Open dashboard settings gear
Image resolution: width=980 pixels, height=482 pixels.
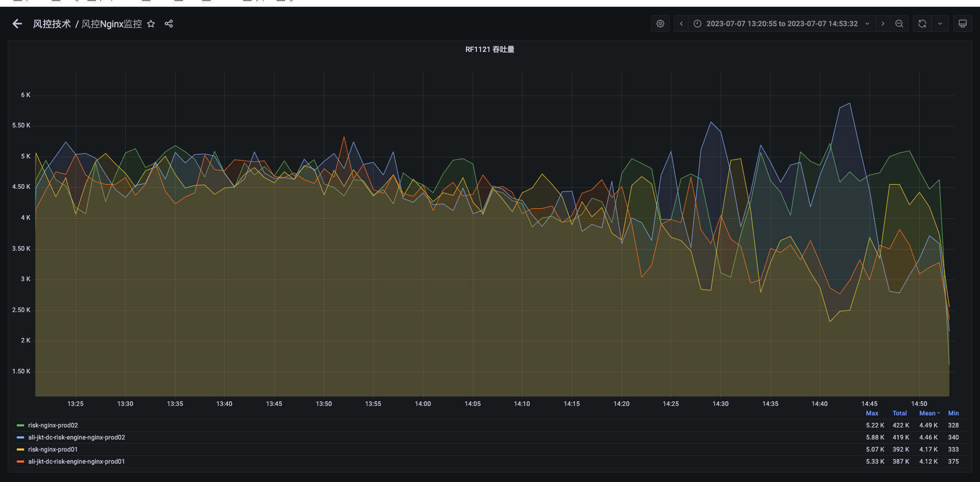660,24
